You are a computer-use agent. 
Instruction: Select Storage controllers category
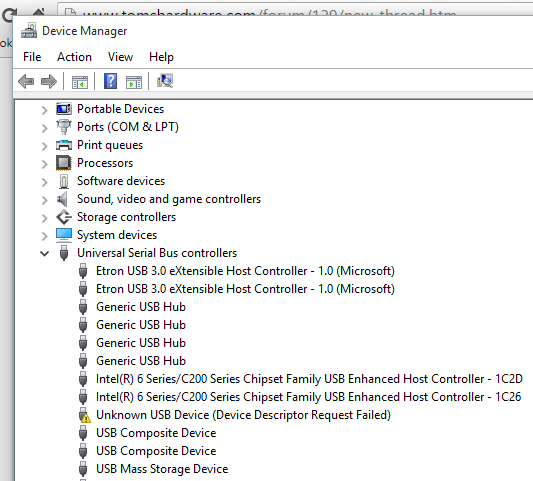[126, 217]
